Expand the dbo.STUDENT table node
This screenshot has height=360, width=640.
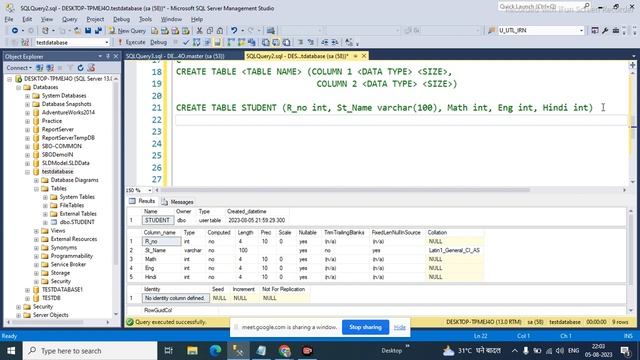45,222
